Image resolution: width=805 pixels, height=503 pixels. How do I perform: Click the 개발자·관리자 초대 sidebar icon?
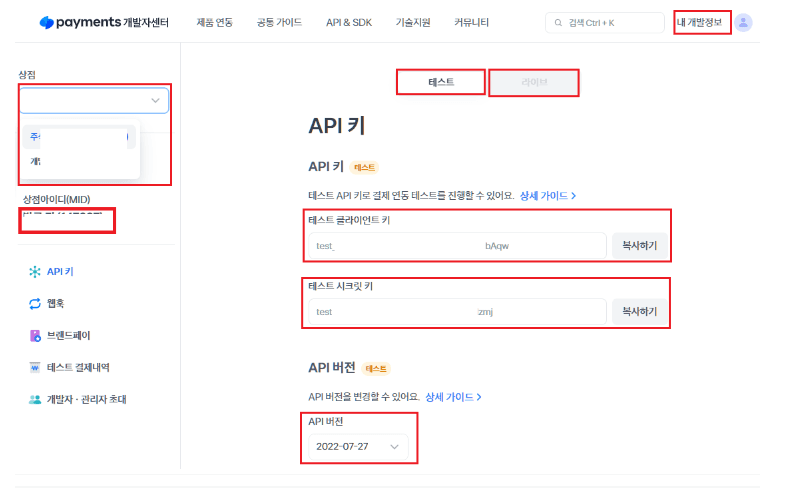pyautogui.click(x=35, y=399)
